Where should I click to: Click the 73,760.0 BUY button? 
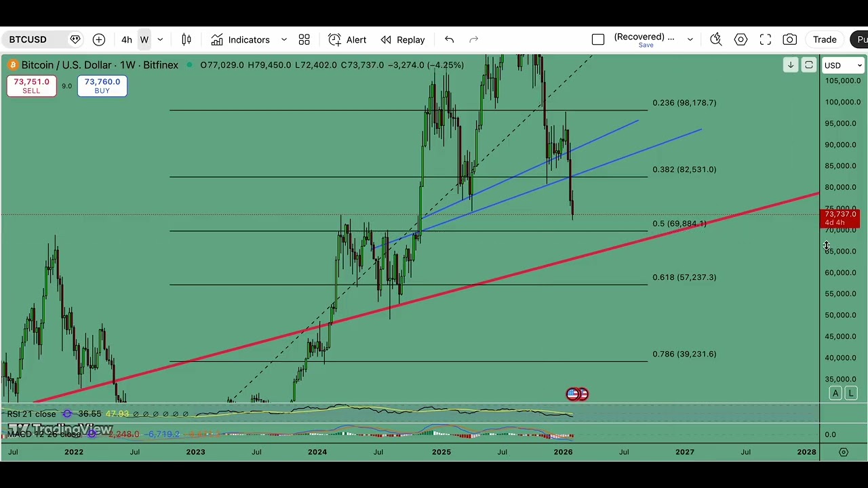click(x=102, y=85)
